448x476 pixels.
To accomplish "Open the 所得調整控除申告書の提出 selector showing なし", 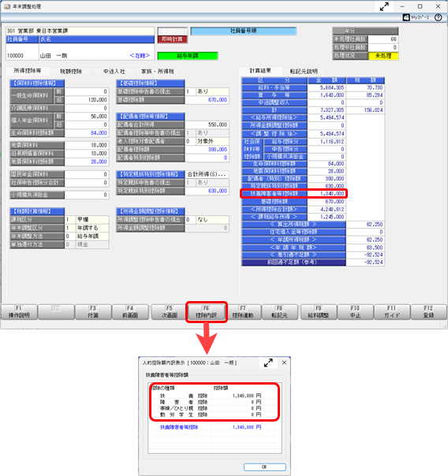I will [207, 220].
